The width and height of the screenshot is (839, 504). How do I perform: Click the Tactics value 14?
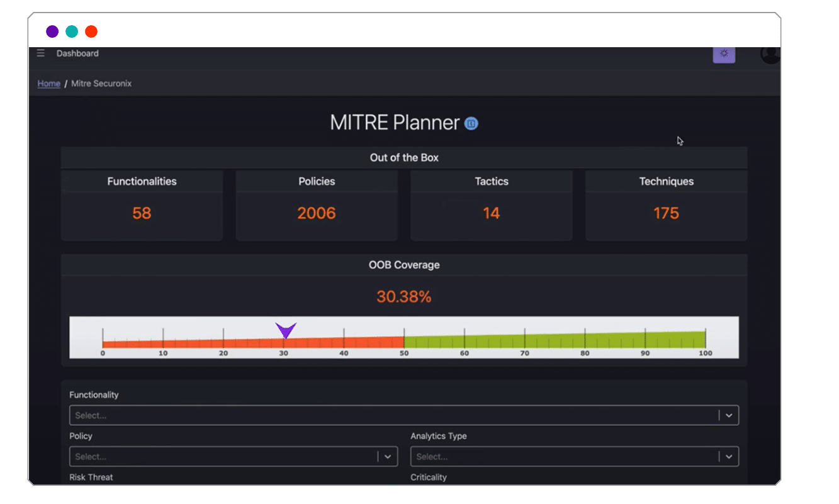pyautogui.click(x=492, y=213)
